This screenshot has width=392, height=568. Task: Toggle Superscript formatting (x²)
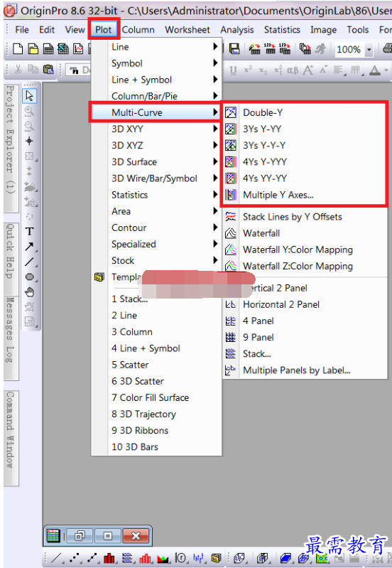point(248,70)
